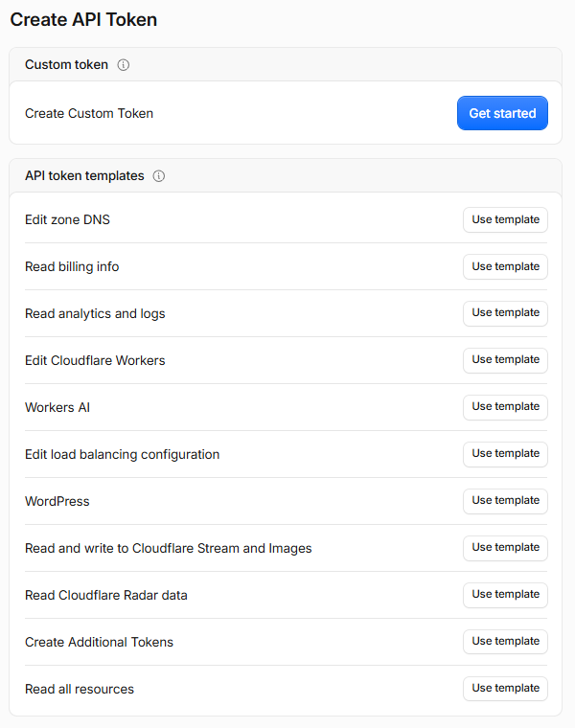Click the 'Read billing info' label
This screenshot has width=575, height=728.
72,266
